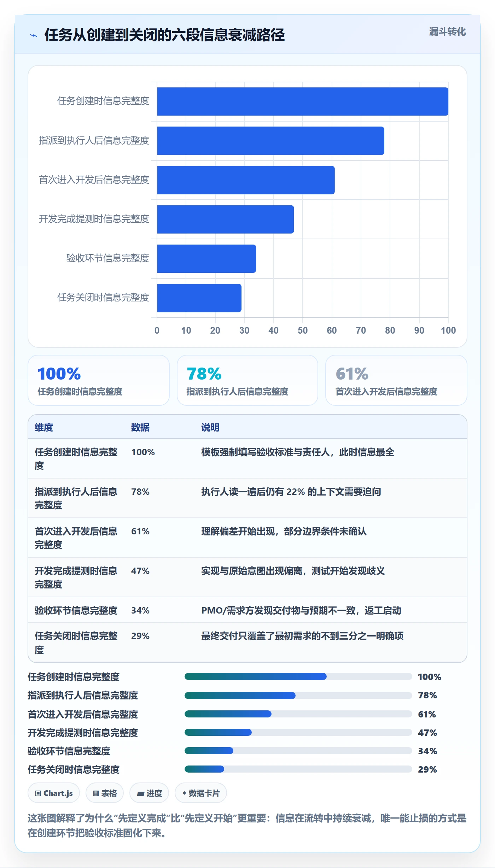Select text PMO/需求方发现交付物与预期不一致，返工启动

pos(301,610)
